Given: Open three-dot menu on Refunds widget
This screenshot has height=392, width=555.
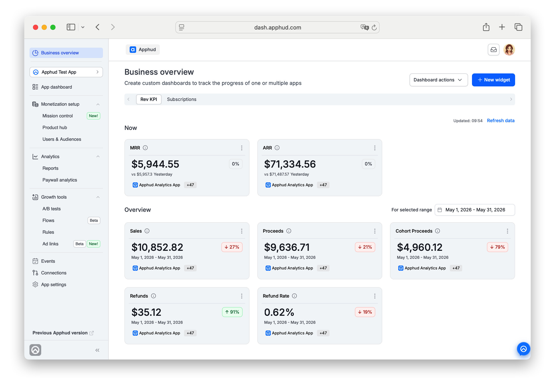Looking at the screenshot, I should pos(242,296).
